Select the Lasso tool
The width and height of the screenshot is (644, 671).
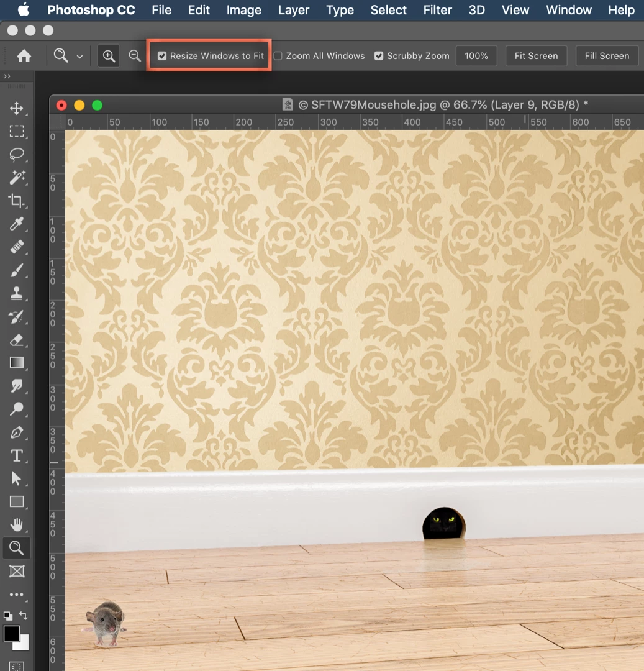[17, 154]
